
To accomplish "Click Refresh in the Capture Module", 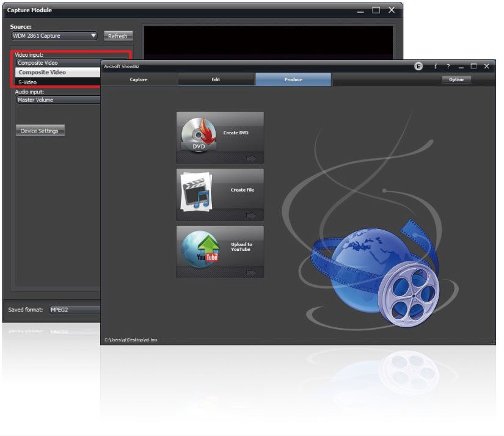I will coord(118,36).
